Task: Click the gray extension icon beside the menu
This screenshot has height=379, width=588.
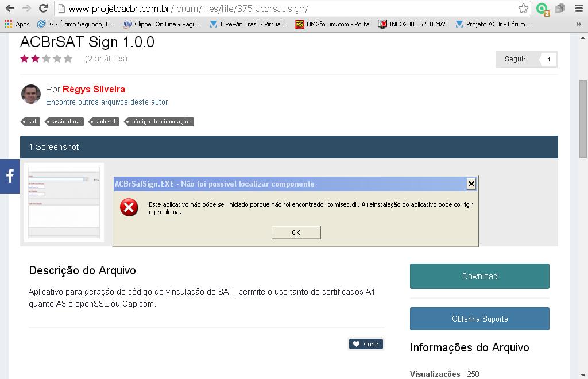Action: (x=560, y=8)
